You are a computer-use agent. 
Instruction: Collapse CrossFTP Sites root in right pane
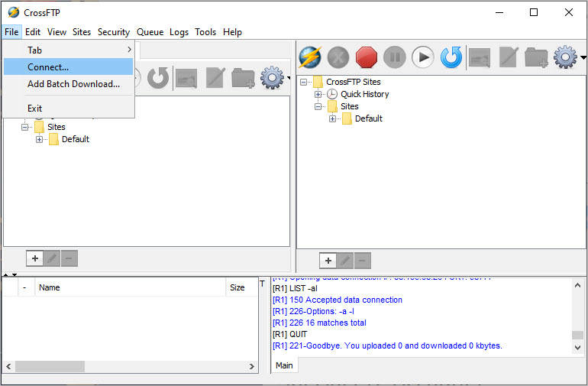[x=303, y=82]
